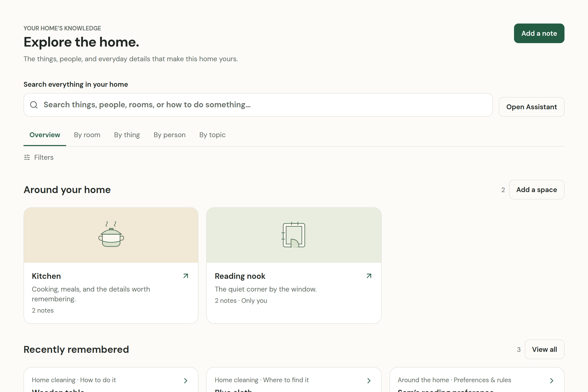
Task: Click '2 notes · Only you' text
Action: coord(241,301)
